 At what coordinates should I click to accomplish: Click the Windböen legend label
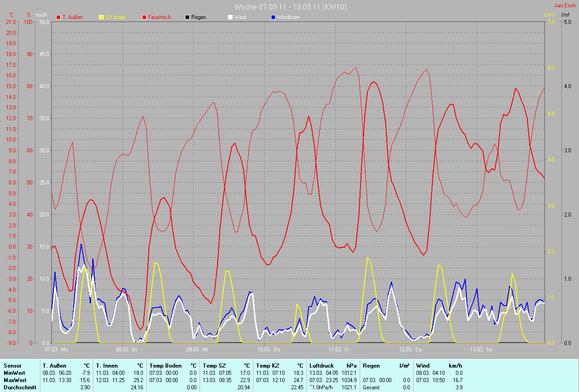(x=288, y=17)
